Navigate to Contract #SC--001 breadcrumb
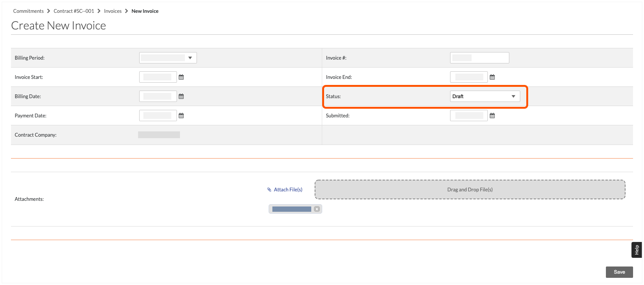This screenshot has width=644, height=285. coord(74,11)
